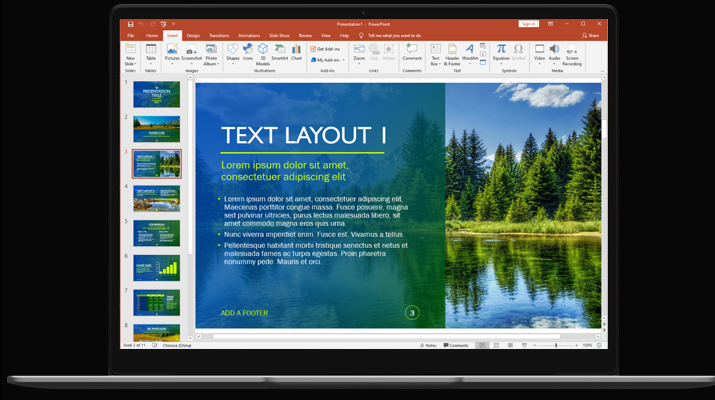Image resolution: width=715 pixels, height=400 pixels.
Task: Click the zoom out minus button
Action: coord(535,345)
